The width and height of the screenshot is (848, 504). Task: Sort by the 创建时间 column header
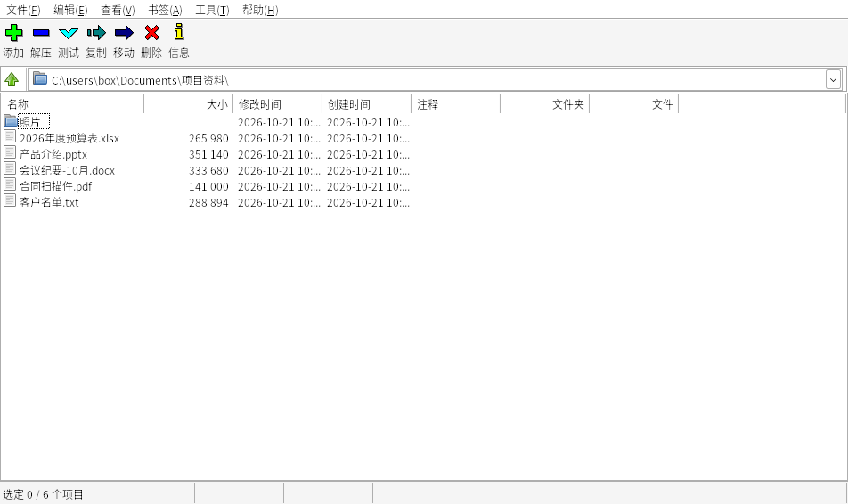pos(367,104)
